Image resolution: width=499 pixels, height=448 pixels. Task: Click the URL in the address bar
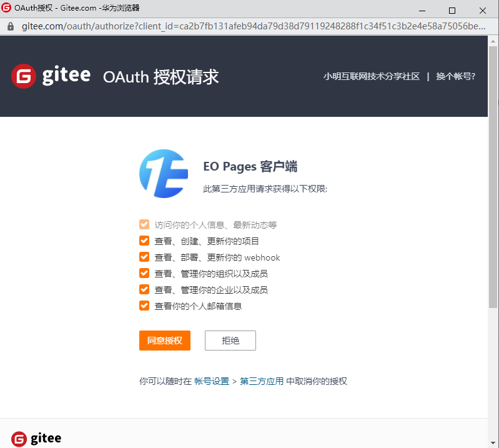[254, 26]
